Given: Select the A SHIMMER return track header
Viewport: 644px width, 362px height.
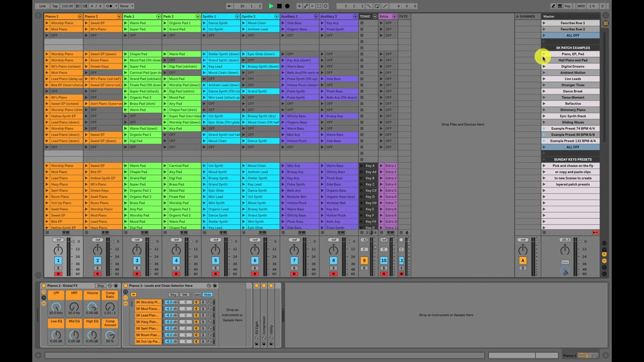Looking at the screenshot, I should [x=527, y=16].
